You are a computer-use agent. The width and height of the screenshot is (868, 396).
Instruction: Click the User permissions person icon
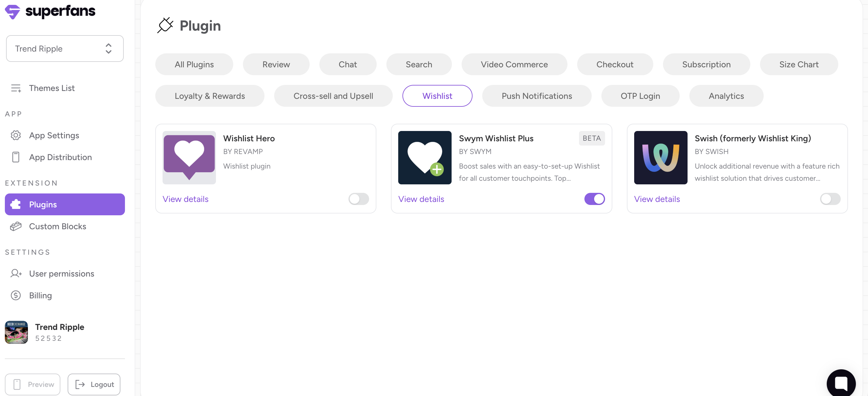[x=16, y=273]
